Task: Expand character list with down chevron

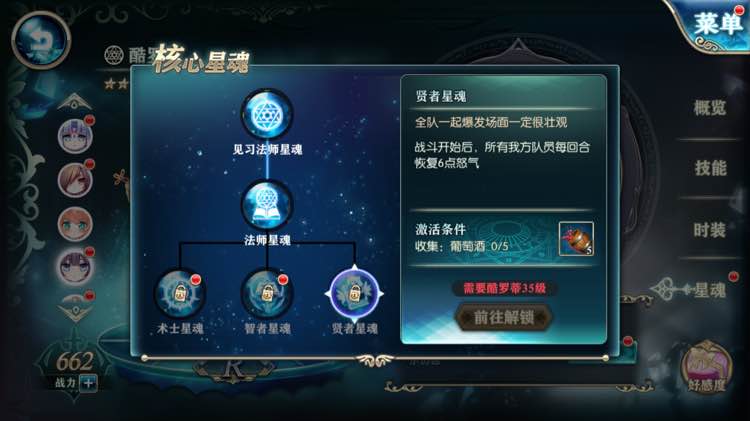Action: point(75,310)
